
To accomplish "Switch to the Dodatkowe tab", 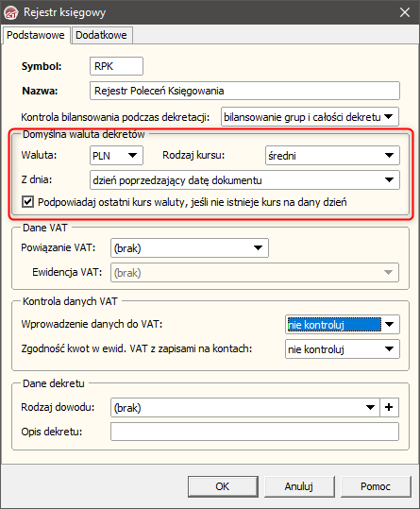I will (x=101, y=35).
